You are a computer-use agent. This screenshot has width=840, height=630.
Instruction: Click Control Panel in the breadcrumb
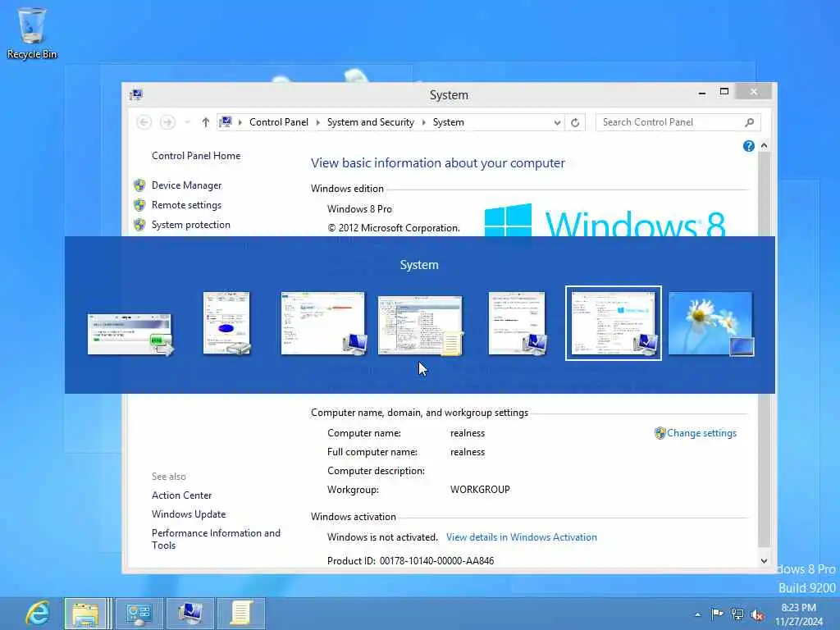(279, 123)
